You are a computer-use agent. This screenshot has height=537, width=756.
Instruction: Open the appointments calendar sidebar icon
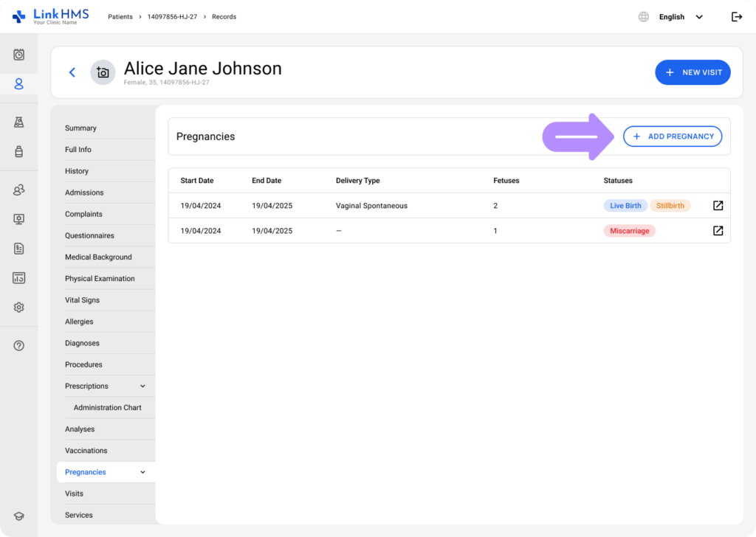click(19, 55)
